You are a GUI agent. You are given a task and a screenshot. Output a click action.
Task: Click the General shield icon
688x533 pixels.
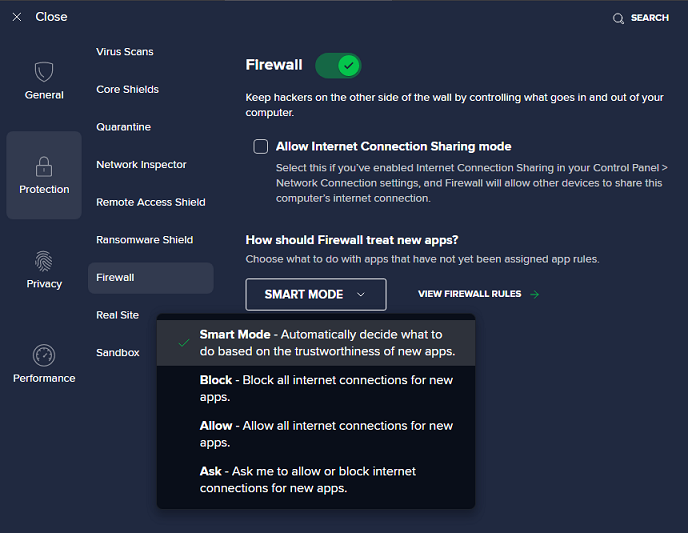(43, 72)
